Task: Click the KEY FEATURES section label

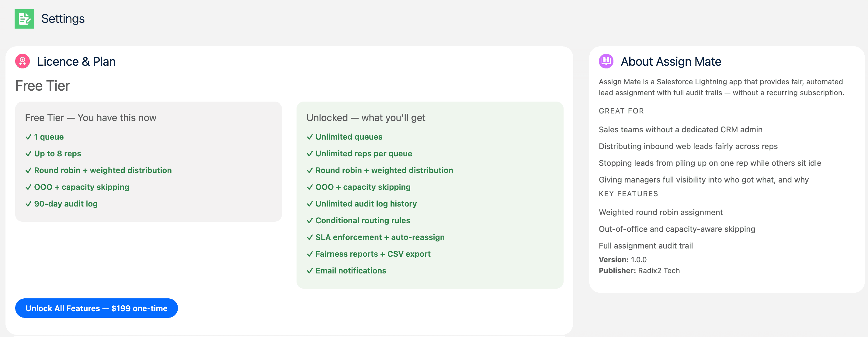Action: (x=628, y=194)
